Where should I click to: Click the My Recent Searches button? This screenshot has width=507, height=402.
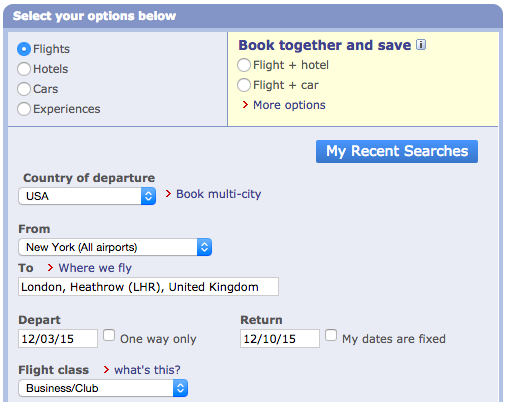[397, 151]
